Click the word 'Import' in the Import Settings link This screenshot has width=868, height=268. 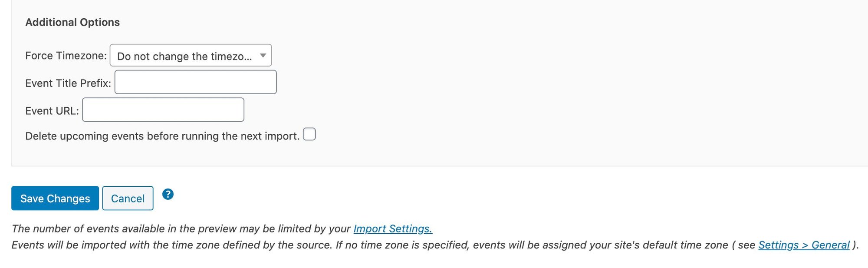pos(369,229)
